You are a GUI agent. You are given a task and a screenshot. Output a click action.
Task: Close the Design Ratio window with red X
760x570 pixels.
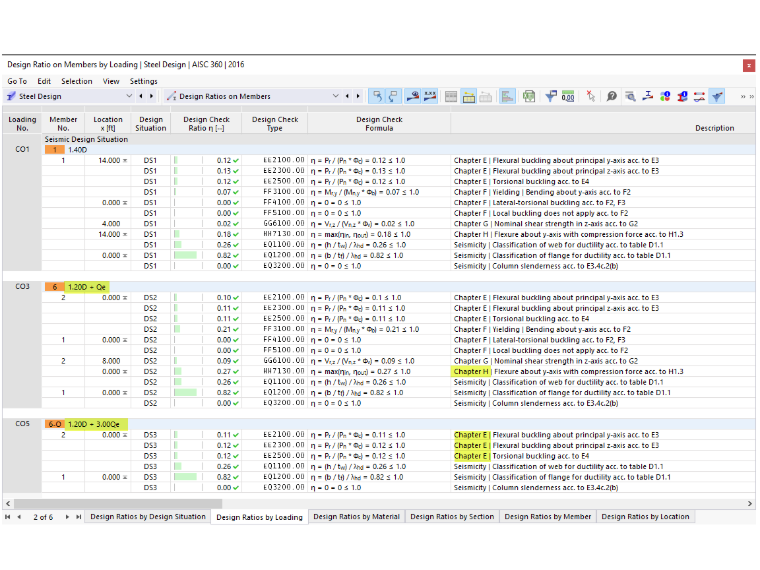point(749,65)
